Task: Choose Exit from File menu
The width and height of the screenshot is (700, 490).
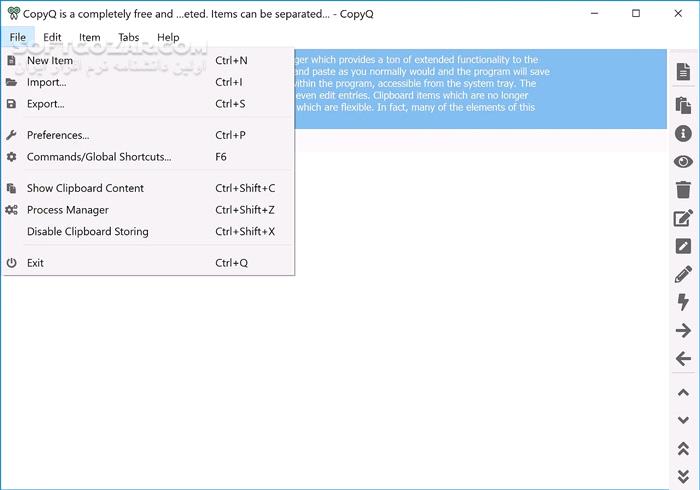Action: point(148,263)
